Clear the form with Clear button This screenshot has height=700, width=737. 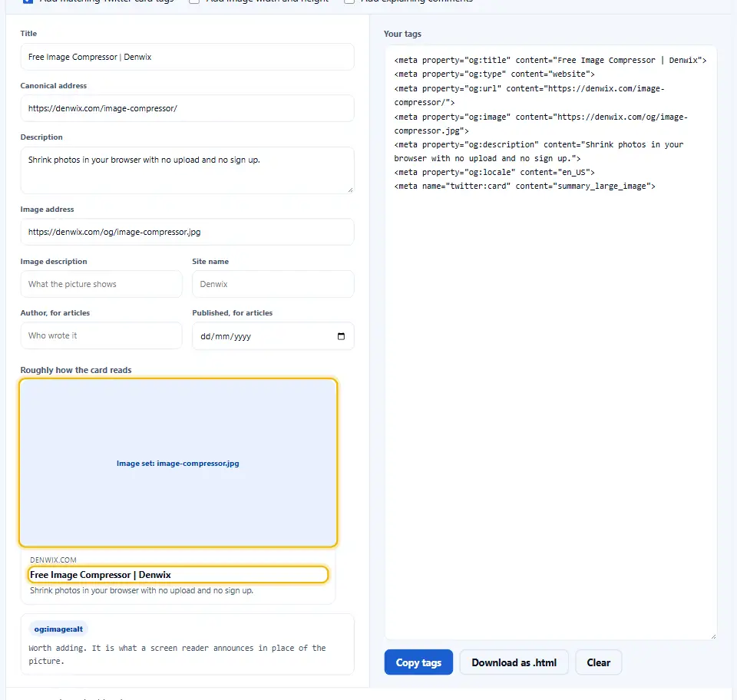598,662
